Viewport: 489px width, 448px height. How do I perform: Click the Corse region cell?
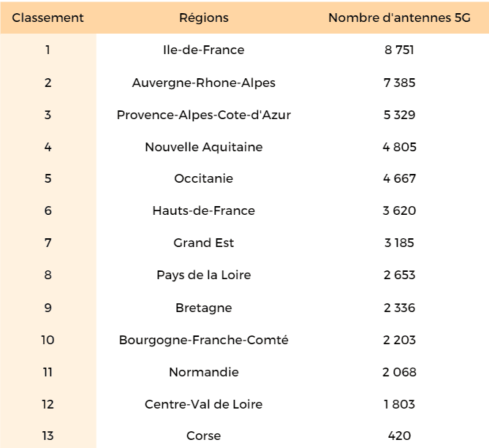[x=204, y=436]
